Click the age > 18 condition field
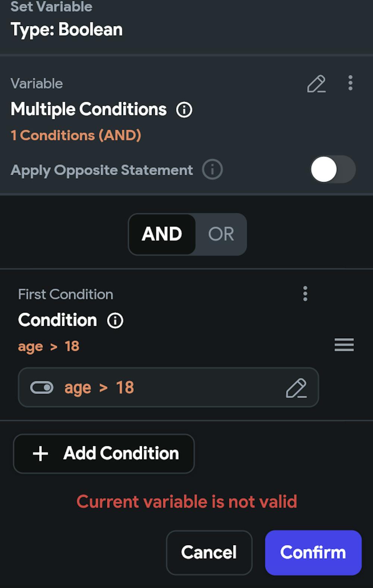 [x=168, y=388]
